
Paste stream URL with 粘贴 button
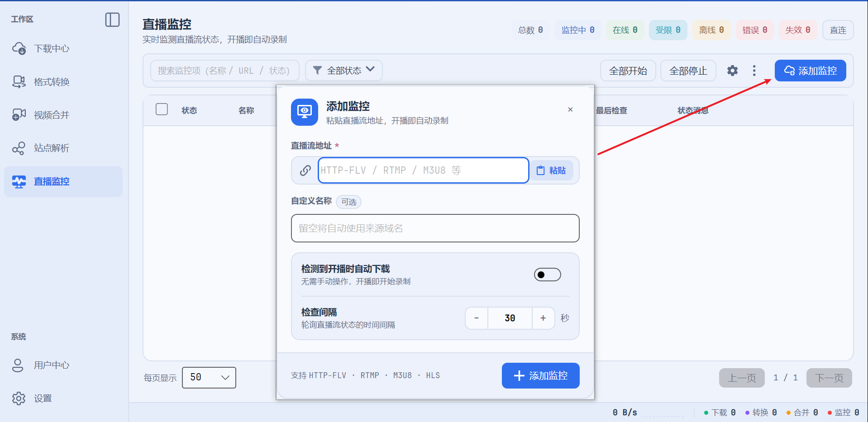pyautogui.click(x=551, y=171)
